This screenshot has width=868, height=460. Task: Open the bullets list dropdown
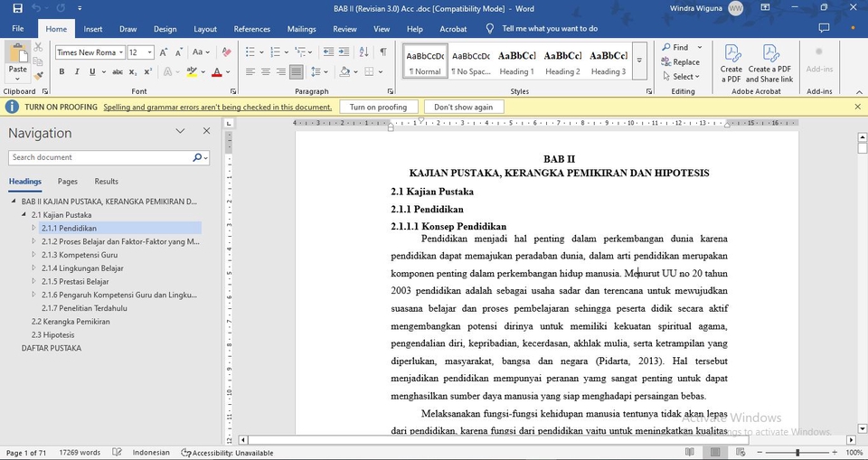[261, 52]
